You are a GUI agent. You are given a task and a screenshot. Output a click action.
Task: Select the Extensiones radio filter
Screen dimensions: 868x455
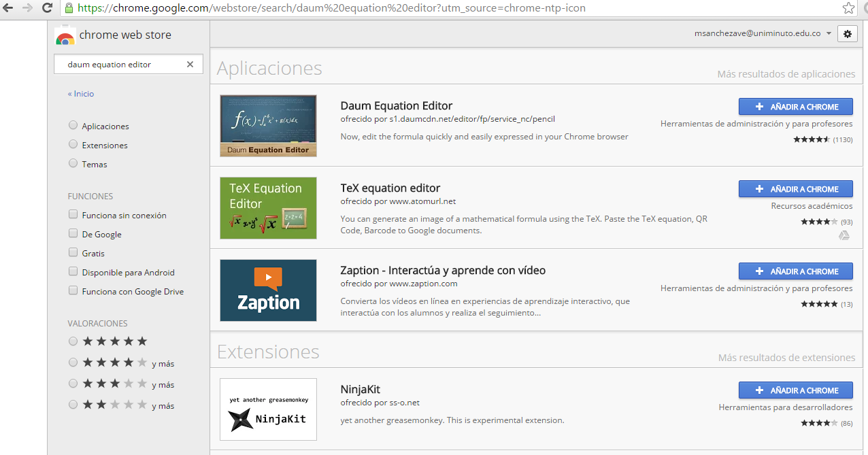click(73, 145)
